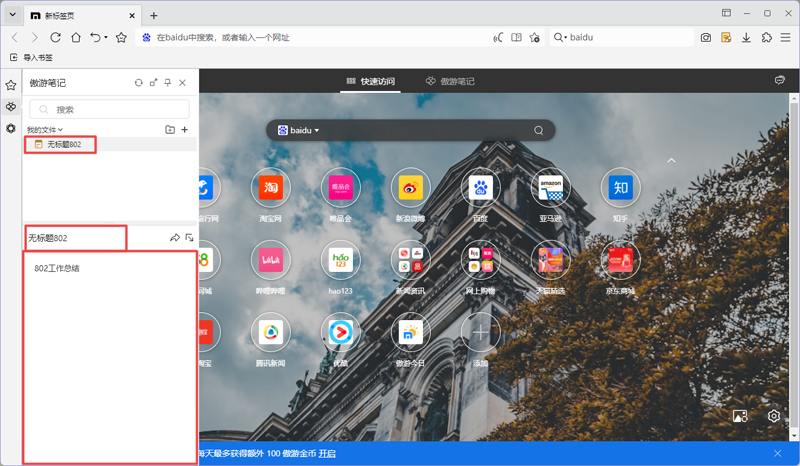
Task: Collapse quick access tiles with up chevron
Action: [x=672, y=160]
